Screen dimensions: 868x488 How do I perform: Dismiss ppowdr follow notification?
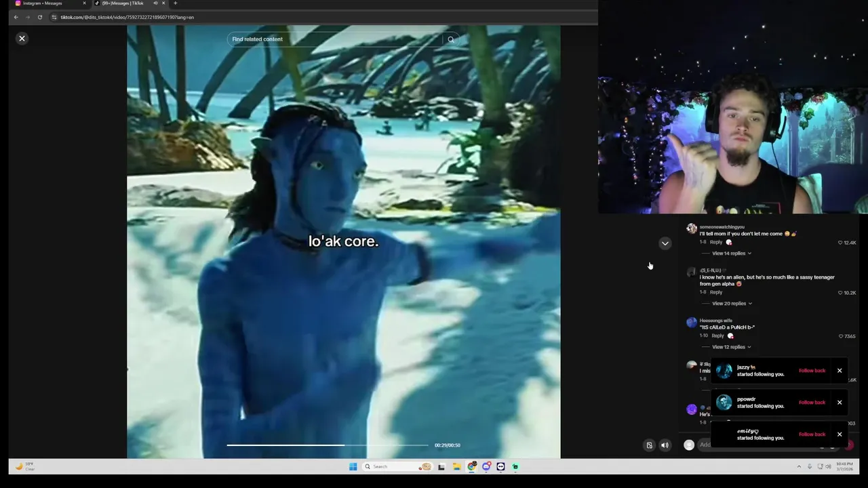coord(840,403)
